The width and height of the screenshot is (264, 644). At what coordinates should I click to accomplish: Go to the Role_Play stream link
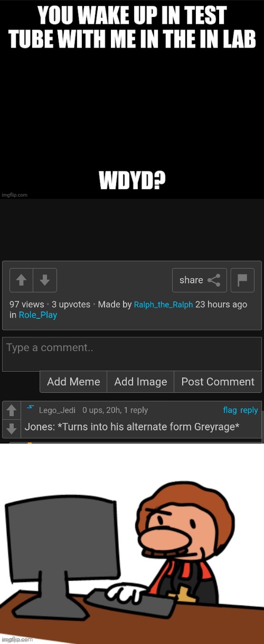[x=38, y=315]
